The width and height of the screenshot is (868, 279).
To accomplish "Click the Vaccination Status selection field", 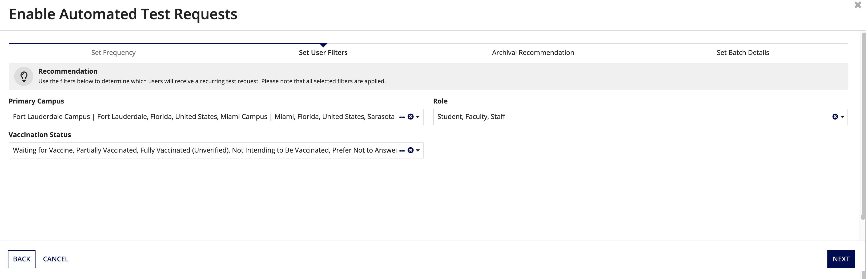I will (216, 150).
